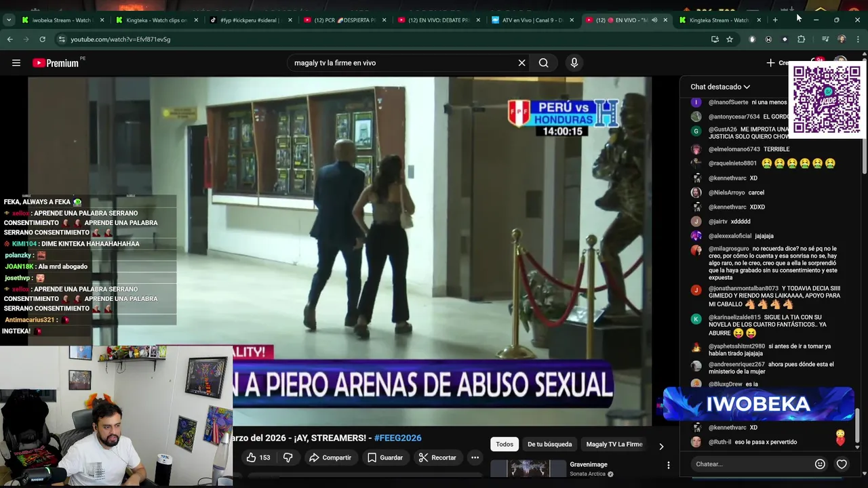The image size is (868, 488).
Task: Close the iwobeka Stream tab
Action: [102, 20]
